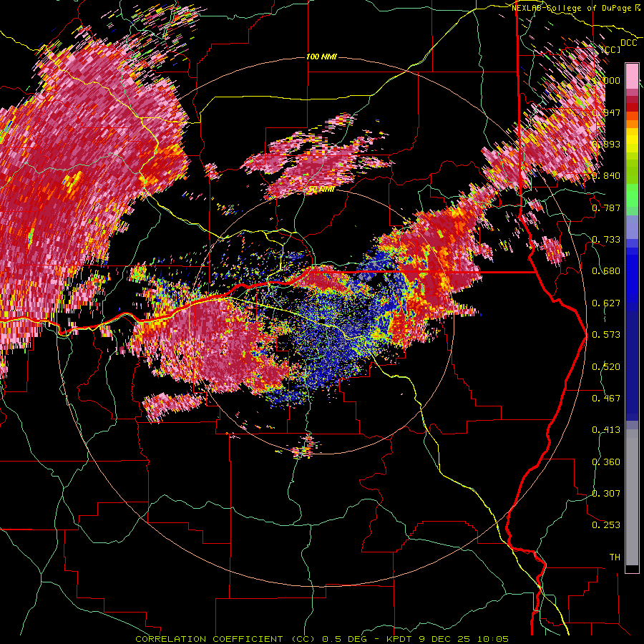Click the 100 NMI range ring label
Image resolution: width=644 pixels, height=644 pixels.
pos(321,57)
